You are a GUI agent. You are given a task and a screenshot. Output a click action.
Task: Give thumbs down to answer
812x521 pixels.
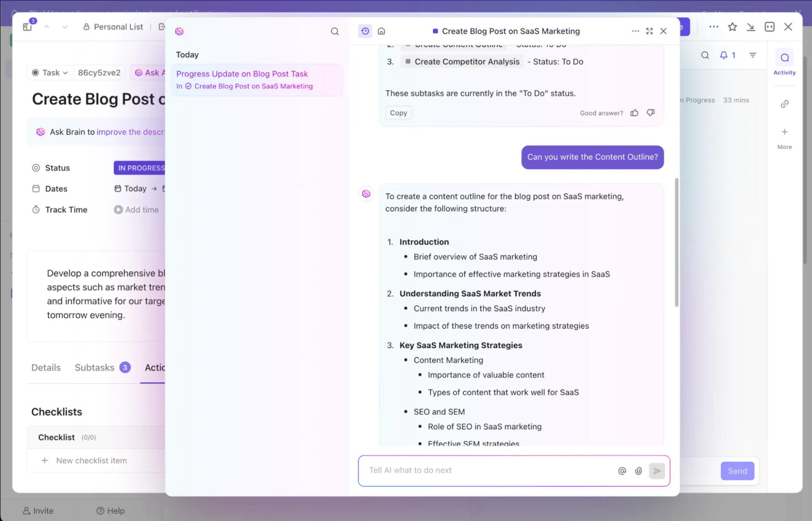pyautogui.click(x=650, y=113)
